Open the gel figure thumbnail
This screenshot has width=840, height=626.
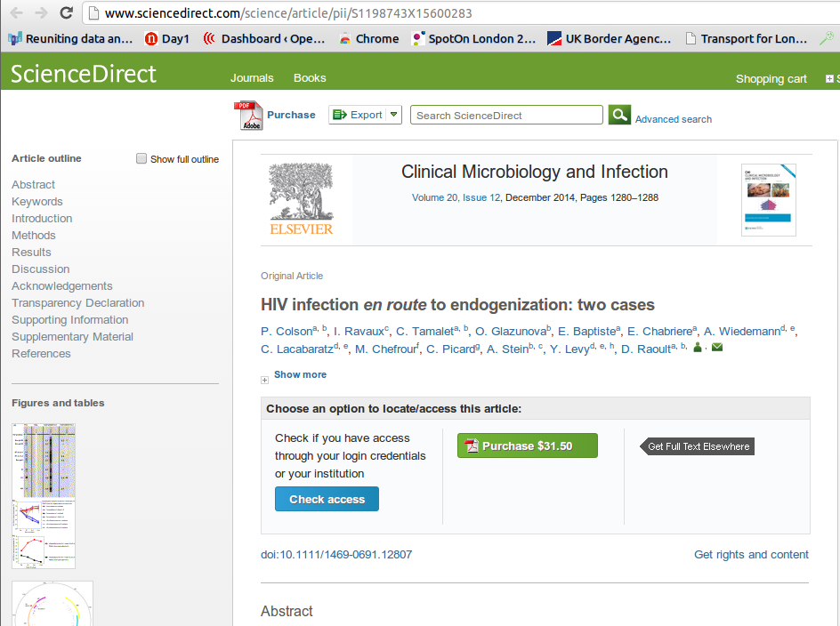click(44, 461)
